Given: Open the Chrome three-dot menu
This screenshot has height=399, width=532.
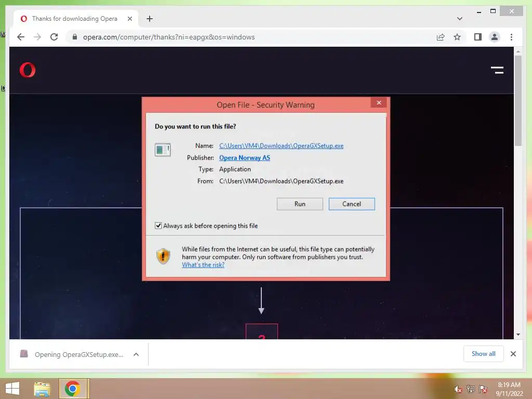Looking at the screenshot, I should pyautogui.click(x=511, y=37).
